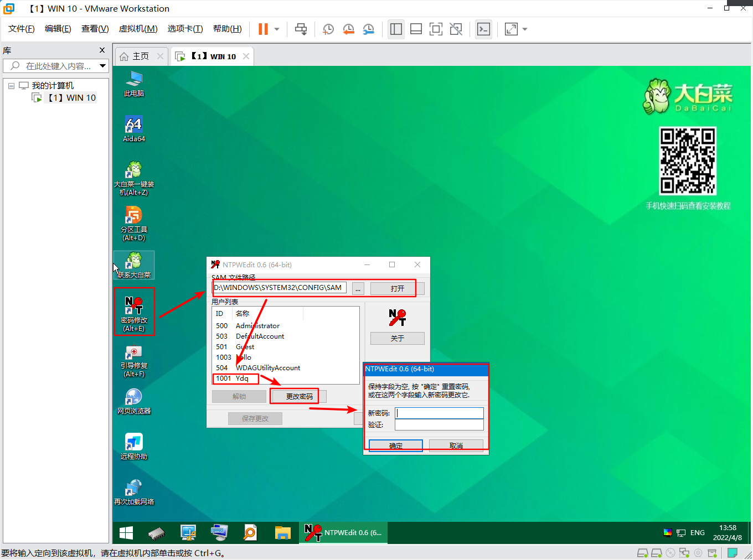Open the 此电脑 desktop icon

[x=133, y=84]
